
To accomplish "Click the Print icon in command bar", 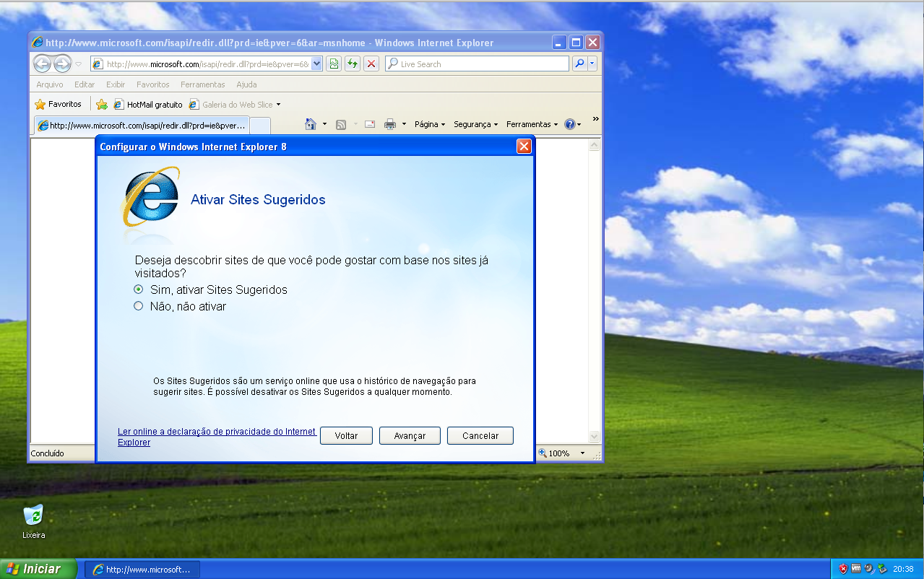I will pyautogui.click(x=390, y=124).
